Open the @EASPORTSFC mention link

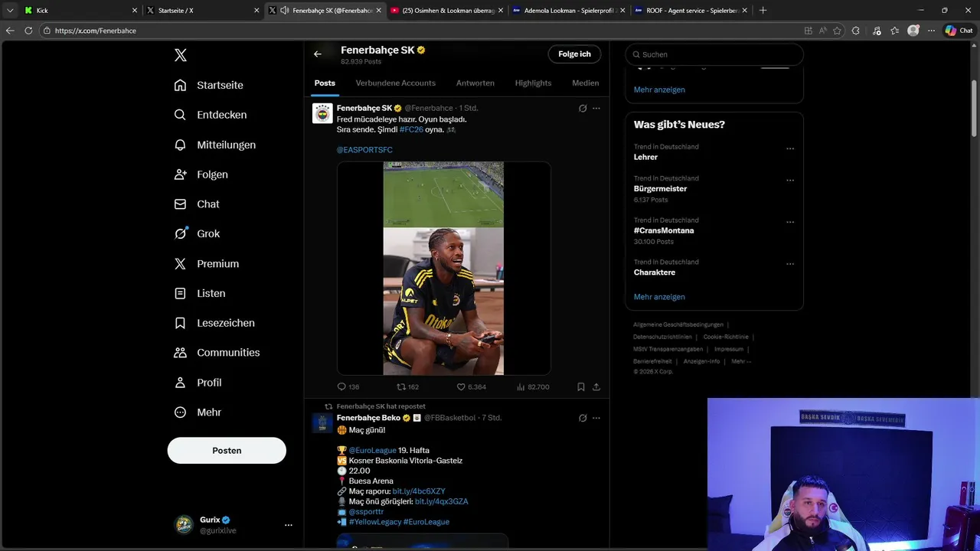[x=364, y=150]
